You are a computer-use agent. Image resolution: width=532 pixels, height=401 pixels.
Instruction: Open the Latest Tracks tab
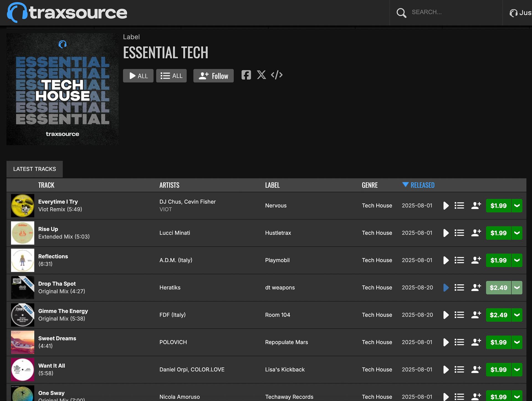(x=35, y=169)
